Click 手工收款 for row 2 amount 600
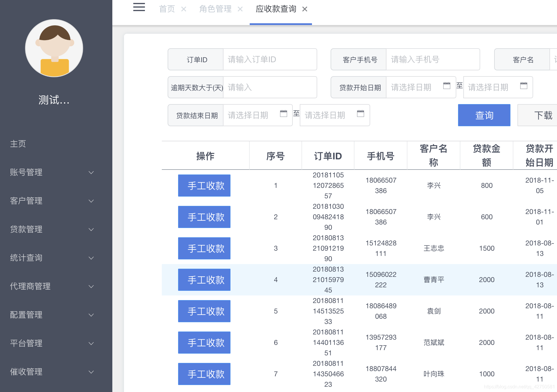 pos(204,217)
